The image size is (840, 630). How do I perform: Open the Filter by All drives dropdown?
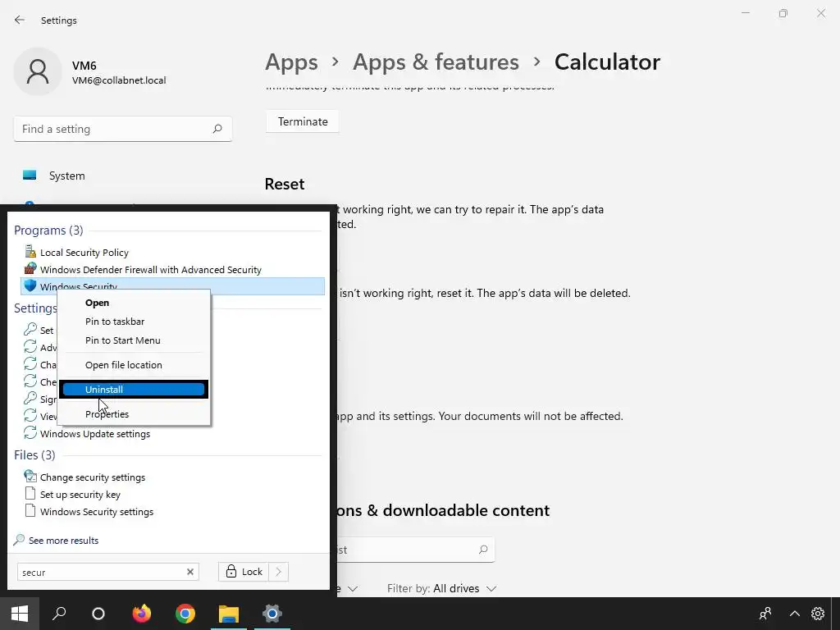coord(442,588)
